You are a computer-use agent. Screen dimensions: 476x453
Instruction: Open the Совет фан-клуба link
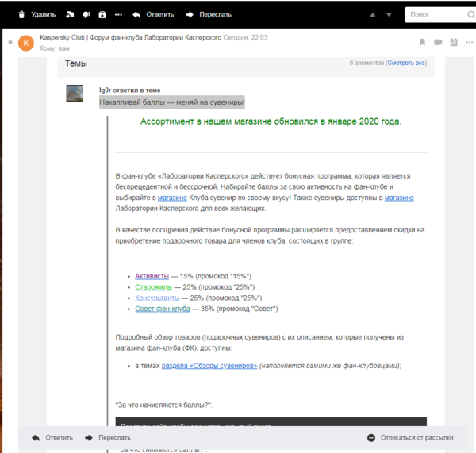coord(163,309)
